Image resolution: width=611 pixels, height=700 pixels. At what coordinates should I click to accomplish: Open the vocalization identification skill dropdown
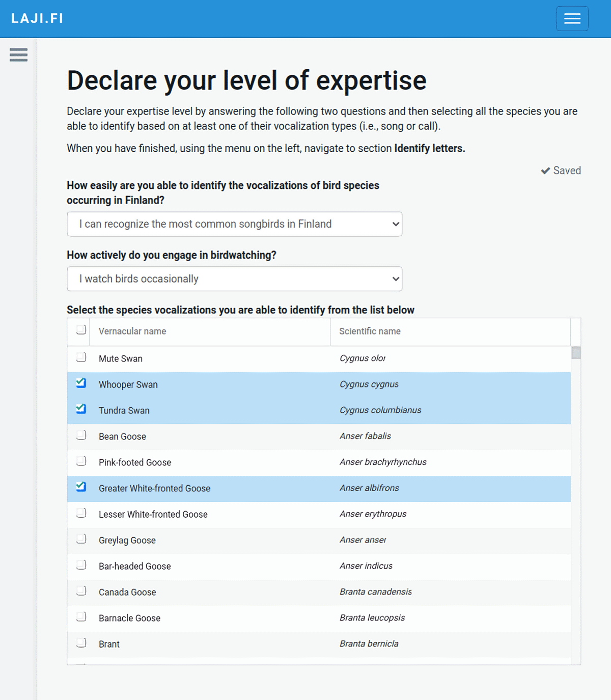(234, 224)
